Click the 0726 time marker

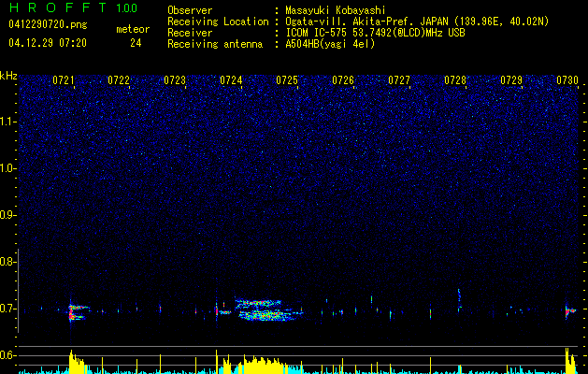tap(343, 80)
